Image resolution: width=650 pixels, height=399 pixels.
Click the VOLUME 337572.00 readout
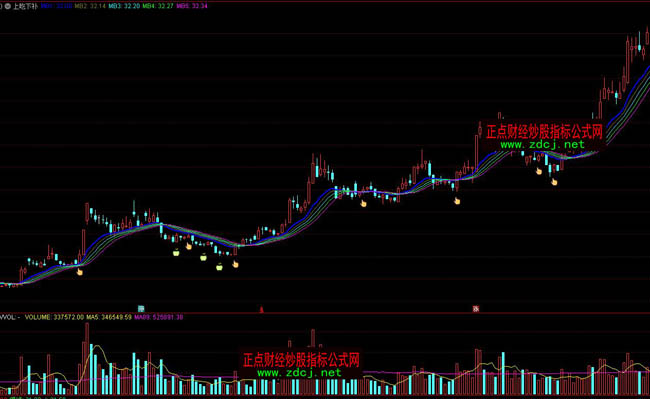point(54,317)
